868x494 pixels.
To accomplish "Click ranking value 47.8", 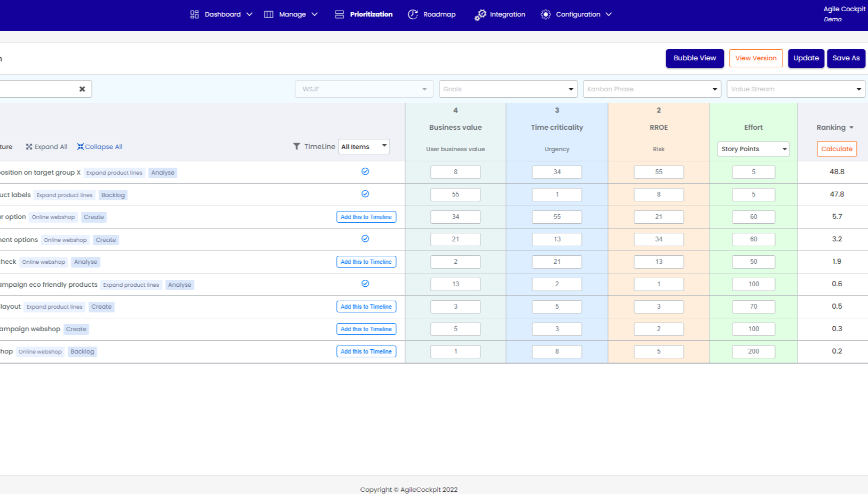I will coord(837,194).
